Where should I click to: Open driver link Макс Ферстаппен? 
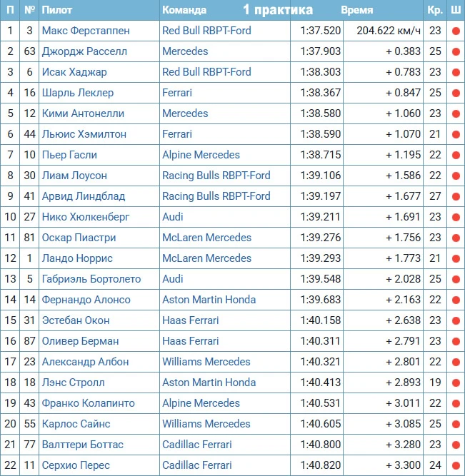coord(86,31)
